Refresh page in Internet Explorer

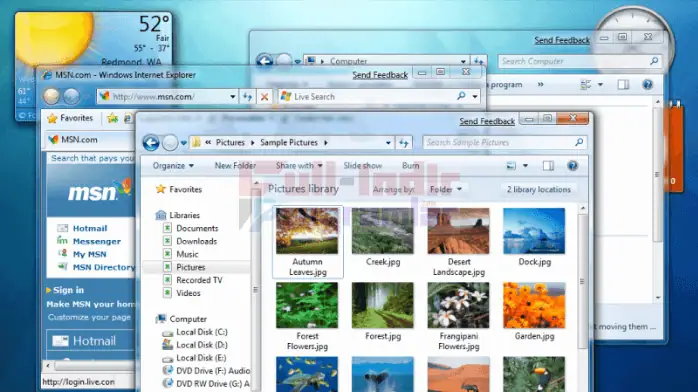pyautogui.click(x=248, y=97)
